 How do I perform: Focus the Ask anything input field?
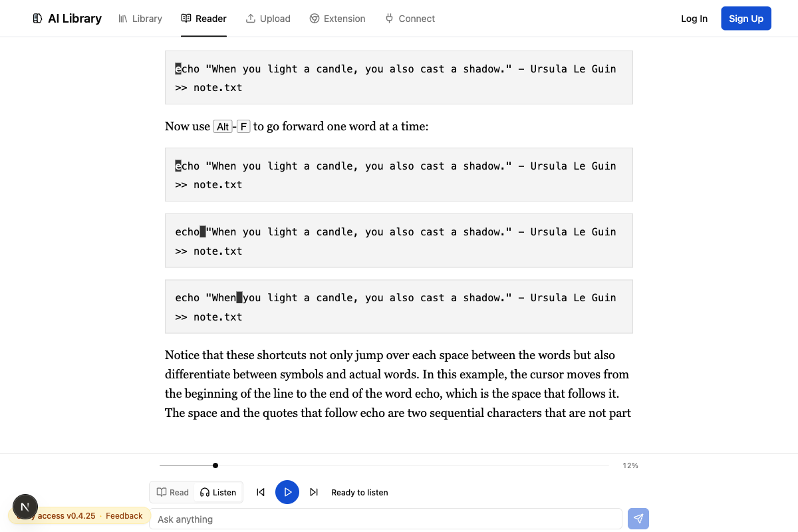tap(386, 519)
